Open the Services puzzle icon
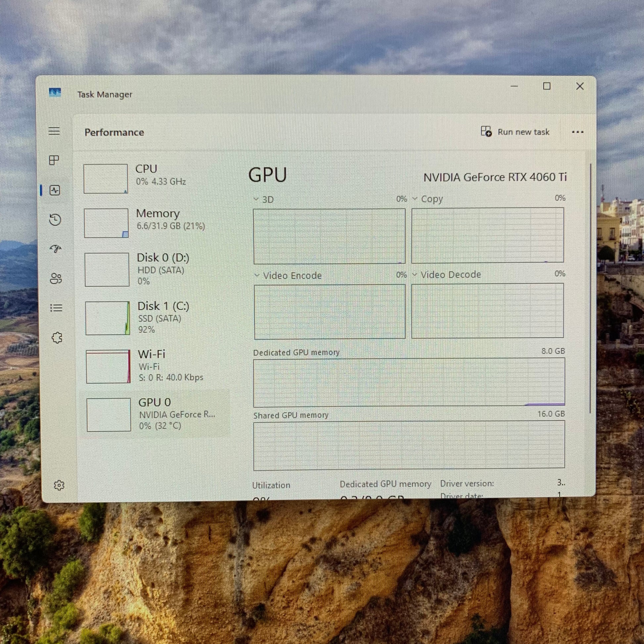 (x=57, y=338)
